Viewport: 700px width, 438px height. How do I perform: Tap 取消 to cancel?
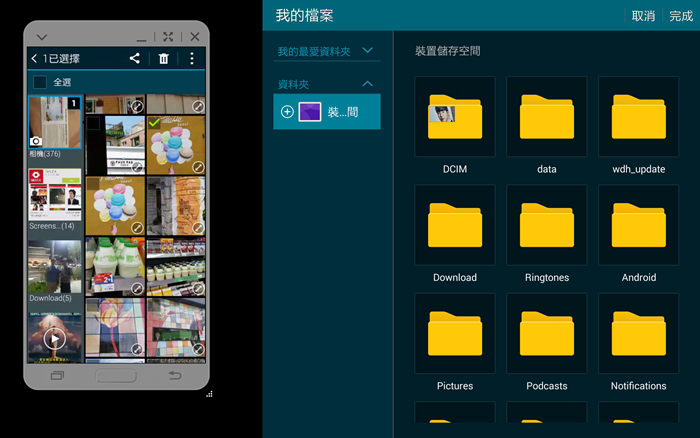(x=643, y=16)
